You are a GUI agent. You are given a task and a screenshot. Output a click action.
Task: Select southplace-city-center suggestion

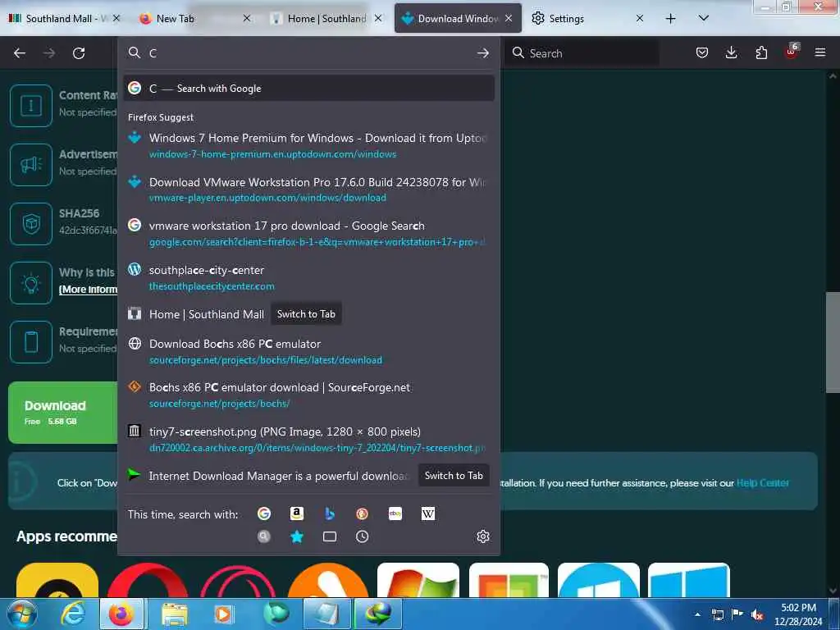coord(309,277)
